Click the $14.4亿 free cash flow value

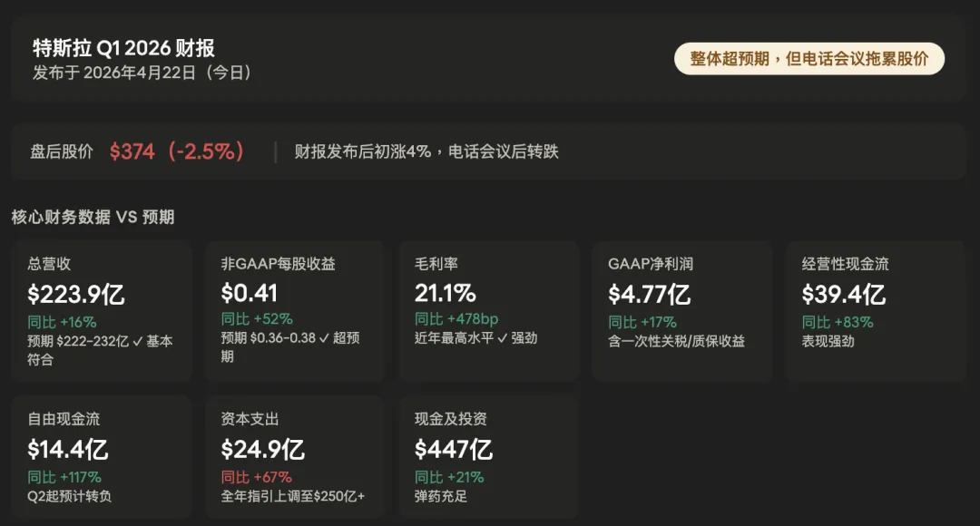pyautogui.click(x=67, y=449)
